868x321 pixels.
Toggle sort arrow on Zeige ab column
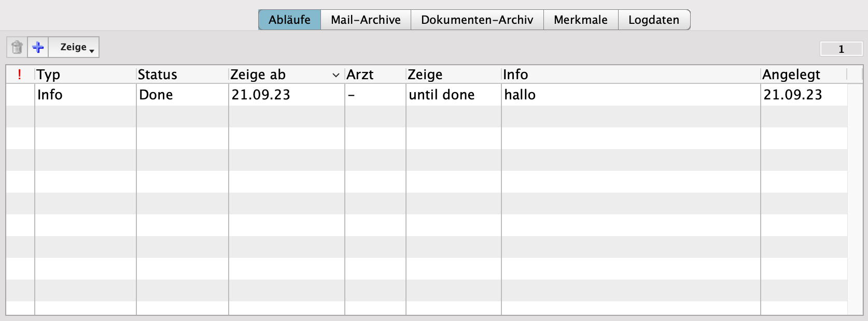335,75
